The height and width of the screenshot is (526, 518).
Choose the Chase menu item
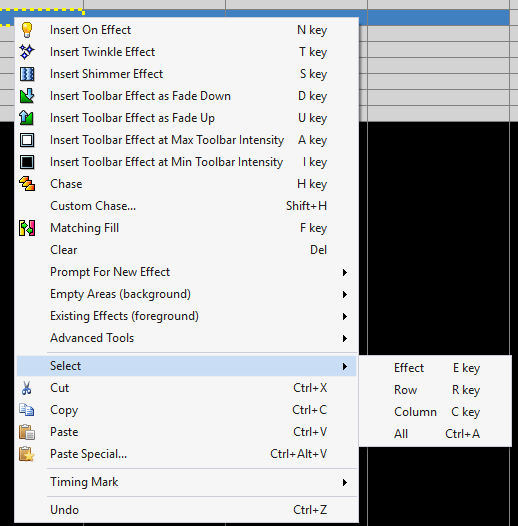tap(186, 184)
